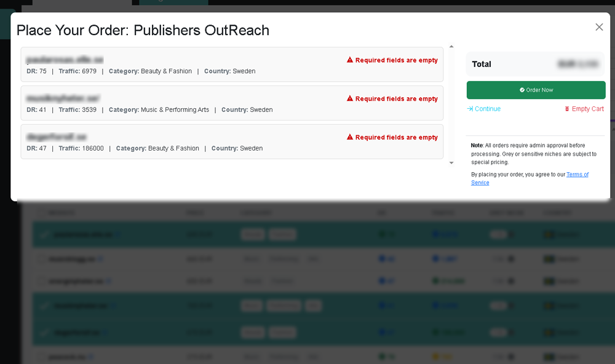Viewport: 615px width, 364px height.
Task: Toggle checkbox of second unhighlighted background table row
Action: [x=42, y=281]
